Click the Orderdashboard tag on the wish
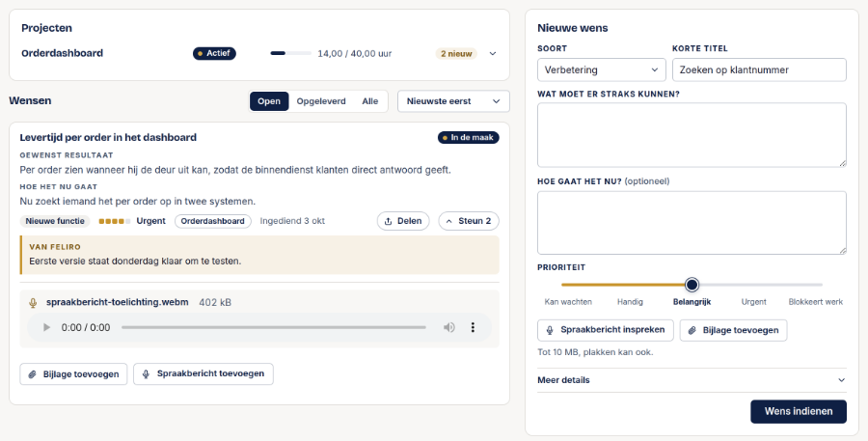This screenshot has width=868, height=441. click(212, 221)
